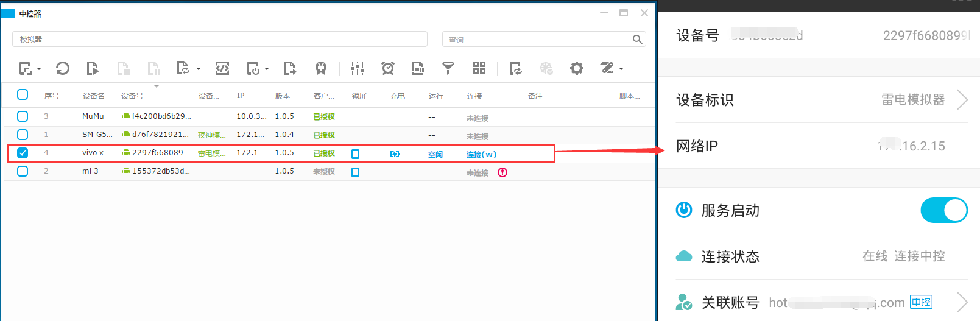Viewport: 980px width, 321px height.
Task: Check the mi 3 device row checkbox
Action: (23, 171)
